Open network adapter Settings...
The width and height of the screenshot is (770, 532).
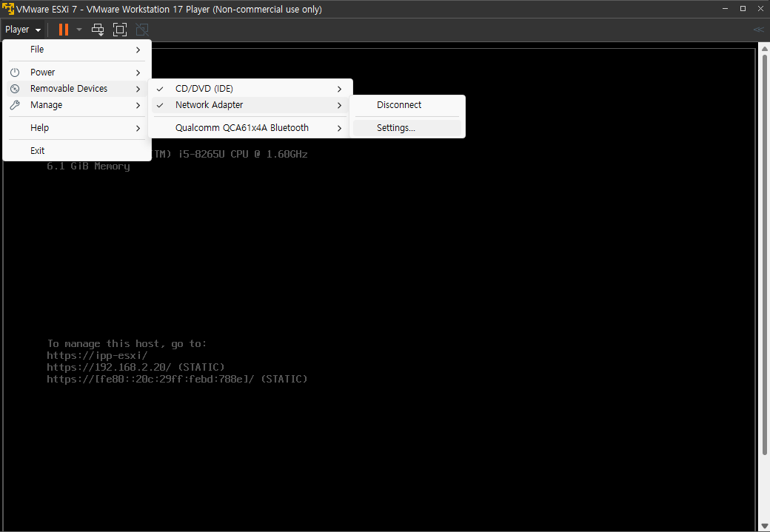(x=407, y=128)
